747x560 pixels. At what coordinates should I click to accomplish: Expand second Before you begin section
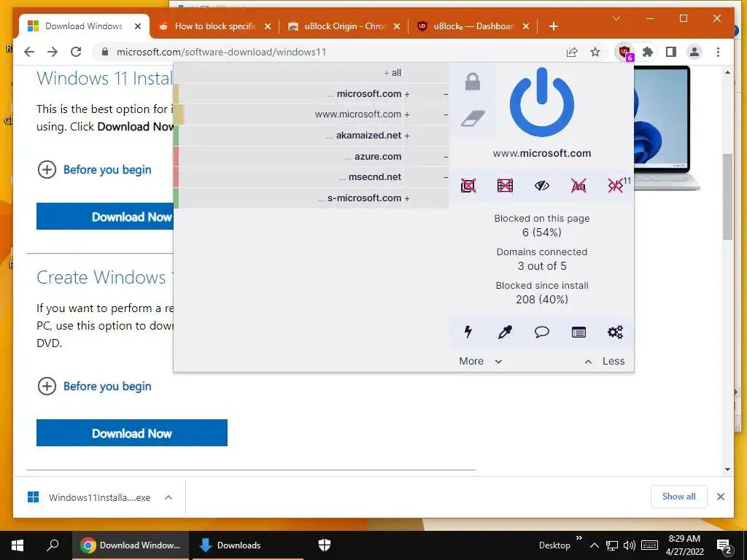click(94, 386)
